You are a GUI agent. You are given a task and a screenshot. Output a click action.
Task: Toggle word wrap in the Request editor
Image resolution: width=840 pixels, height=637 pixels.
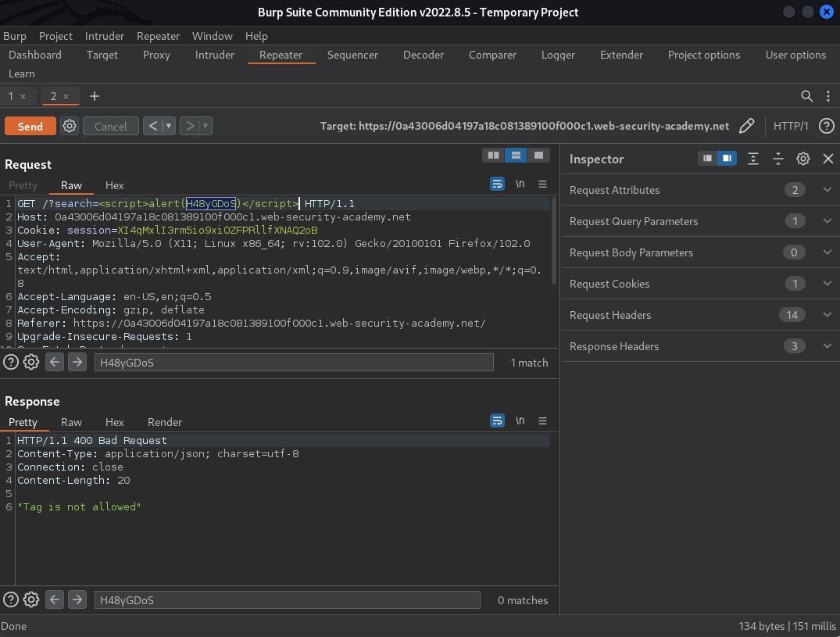497,184
